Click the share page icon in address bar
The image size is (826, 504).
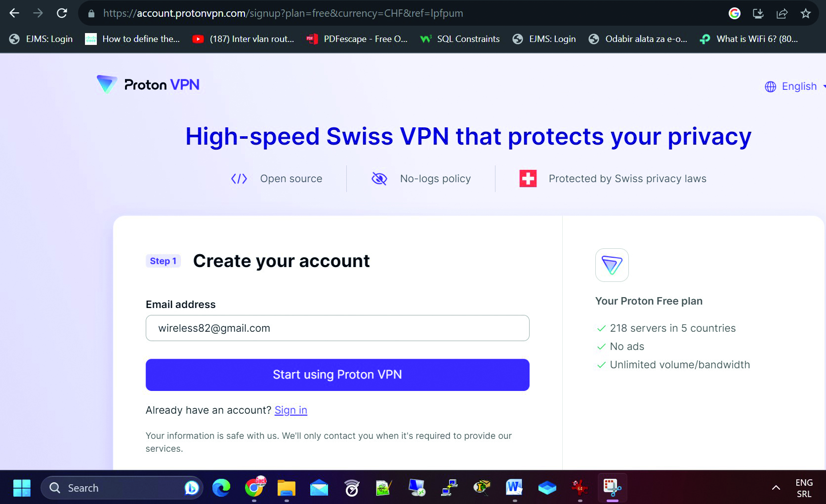point(782,13)
